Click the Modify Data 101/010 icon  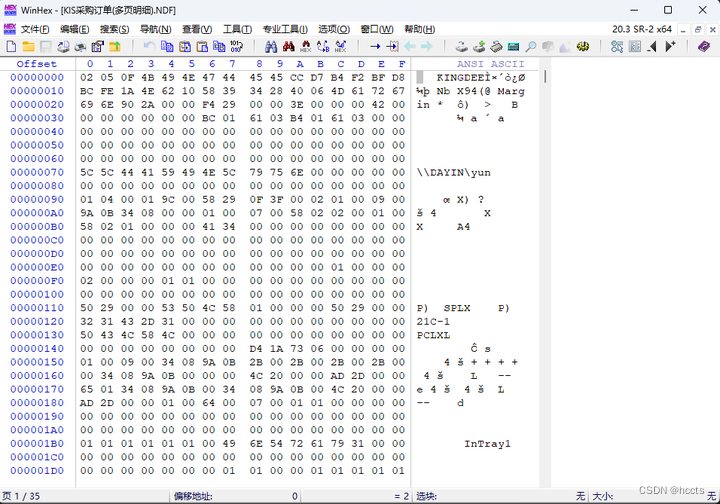236,46
